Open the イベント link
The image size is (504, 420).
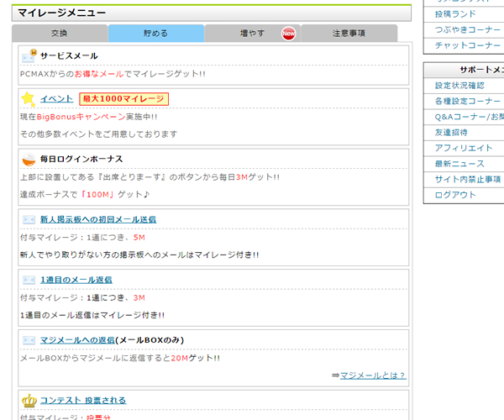(56, 99)
